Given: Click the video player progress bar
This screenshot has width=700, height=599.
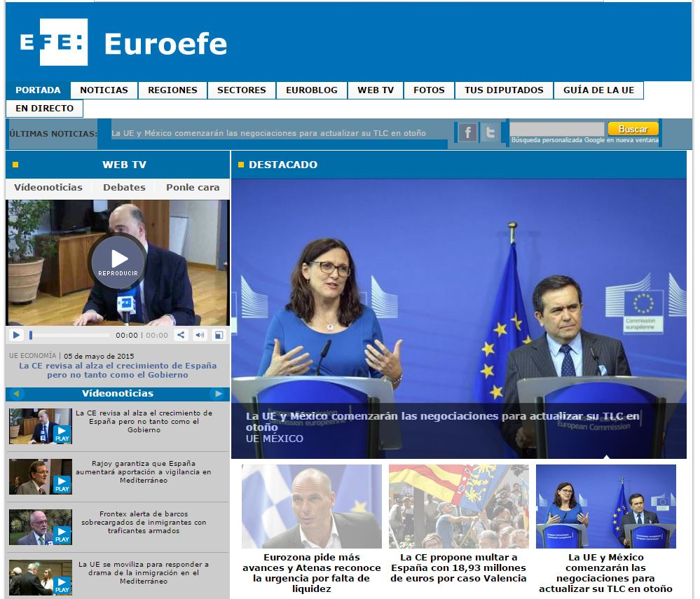Looking at the screenshot, I should click(x=69, y=335).
